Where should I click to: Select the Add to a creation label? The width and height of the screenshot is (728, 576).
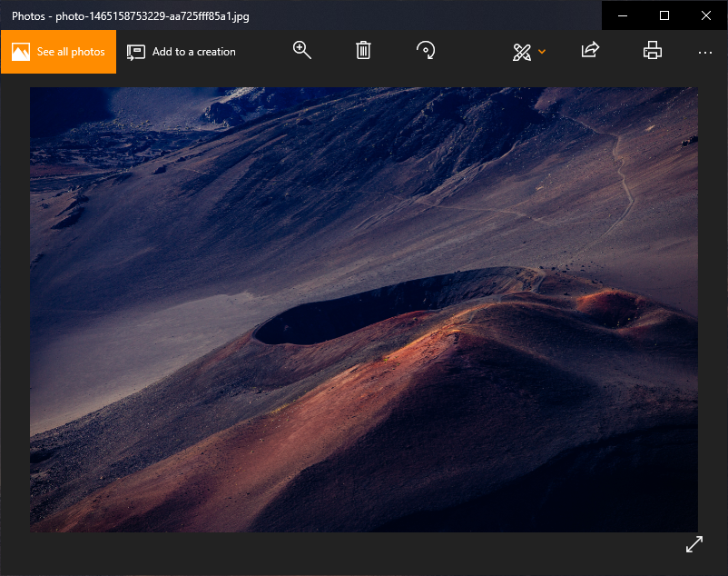(193, 52)
